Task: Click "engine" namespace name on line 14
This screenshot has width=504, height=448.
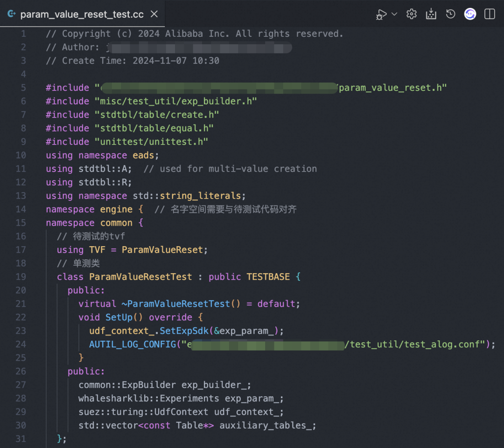Action: 116,209
